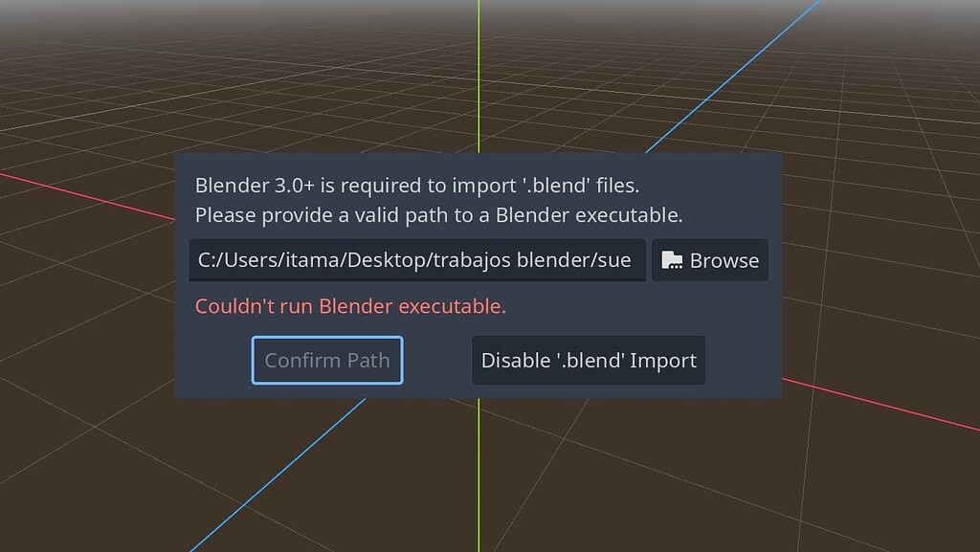Viewport: 980px width, 552px height.
Task: Dismiss blend importing with the Disable button
Action: [x=588, y=361]
